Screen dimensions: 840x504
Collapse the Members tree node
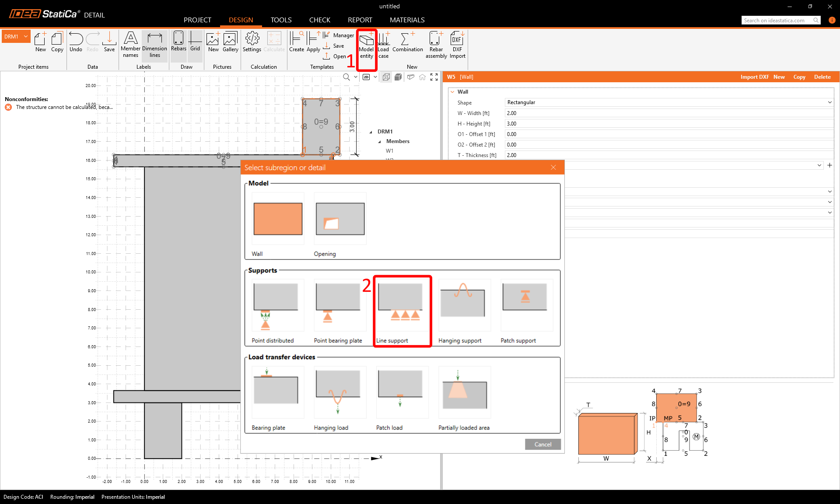pos(379,141)
